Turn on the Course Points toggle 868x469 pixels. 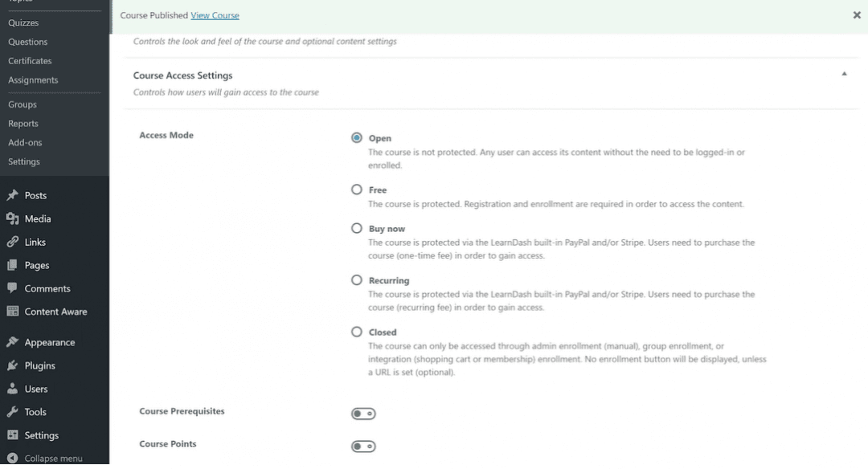363,447
